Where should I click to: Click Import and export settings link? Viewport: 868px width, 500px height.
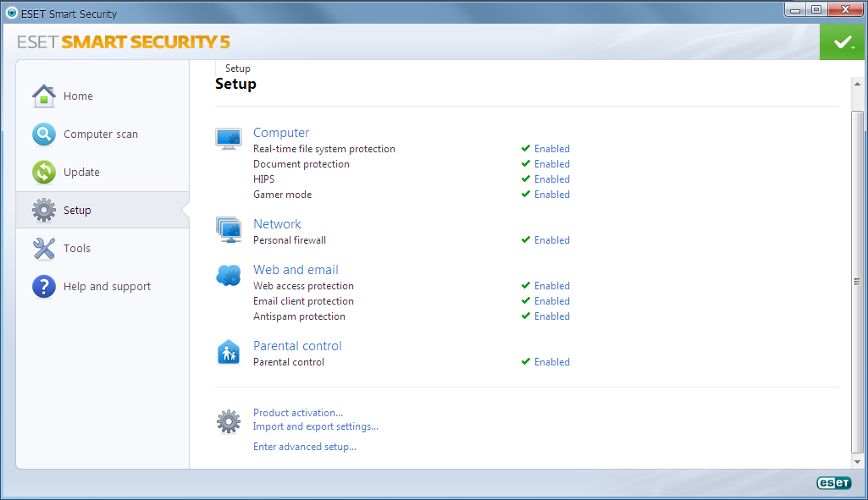click(x=316, y=426)
